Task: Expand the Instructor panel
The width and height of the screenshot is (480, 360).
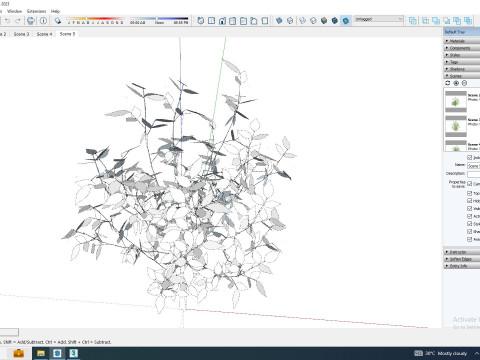Action: (x=462, y=252)
